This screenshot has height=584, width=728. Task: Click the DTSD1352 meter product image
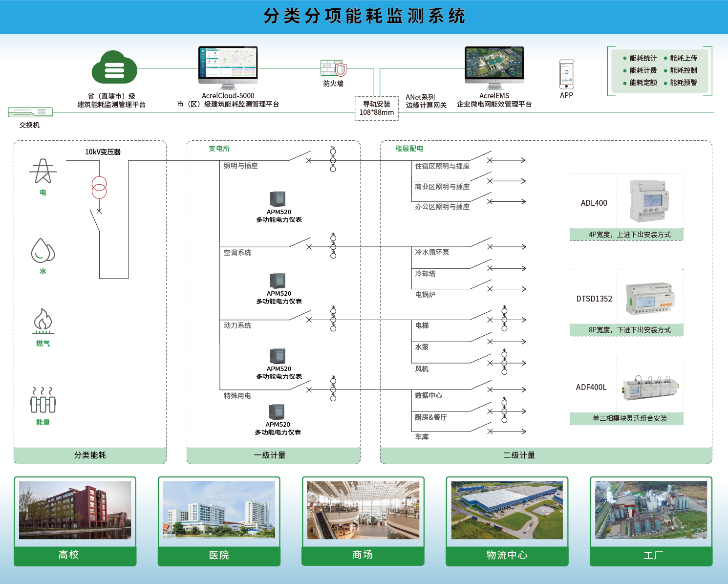click(651, 298)
